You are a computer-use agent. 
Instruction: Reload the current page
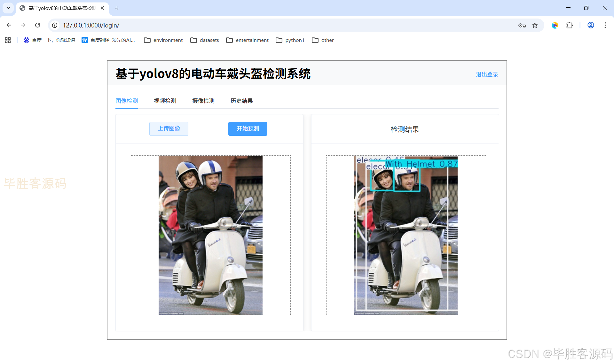(x=37, y=25)
